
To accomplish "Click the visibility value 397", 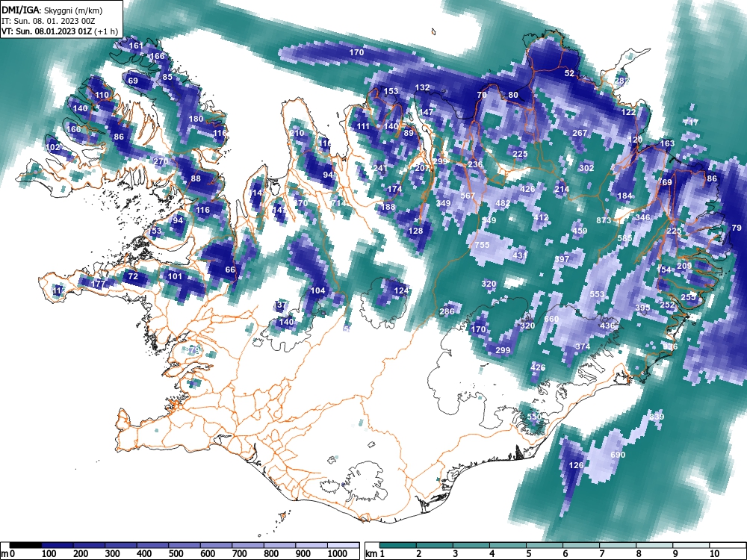I will coord(562,259).
